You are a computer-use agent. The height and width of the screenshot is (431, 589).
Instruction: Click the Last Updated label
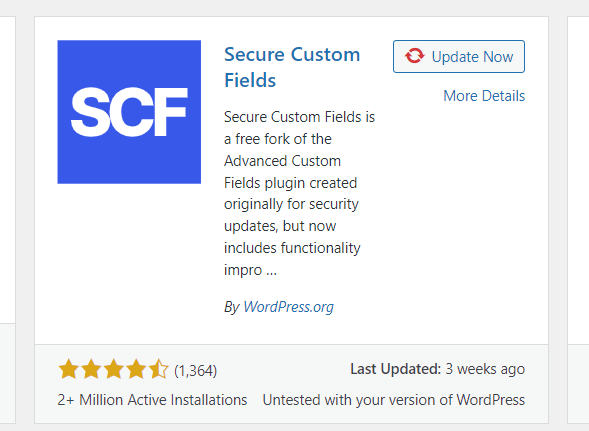coord(396,369)
